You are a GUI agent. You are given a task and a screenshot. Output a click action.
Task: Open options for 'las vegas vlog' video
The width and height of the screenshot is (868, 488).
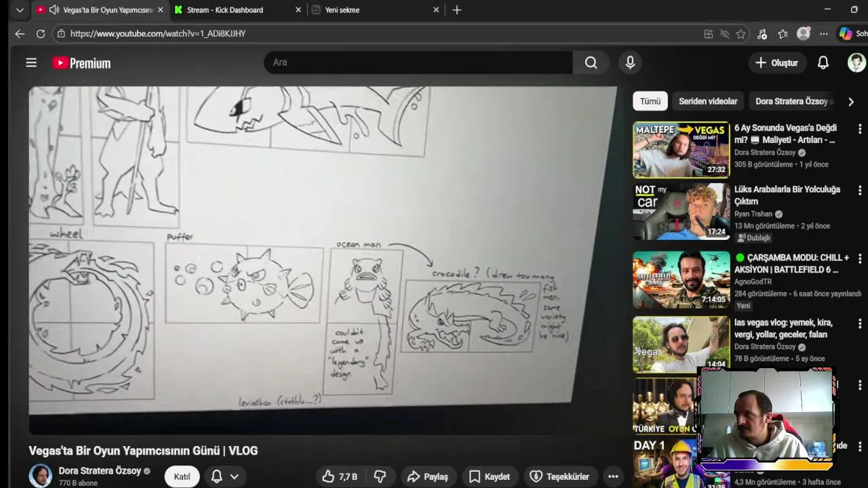860,324
